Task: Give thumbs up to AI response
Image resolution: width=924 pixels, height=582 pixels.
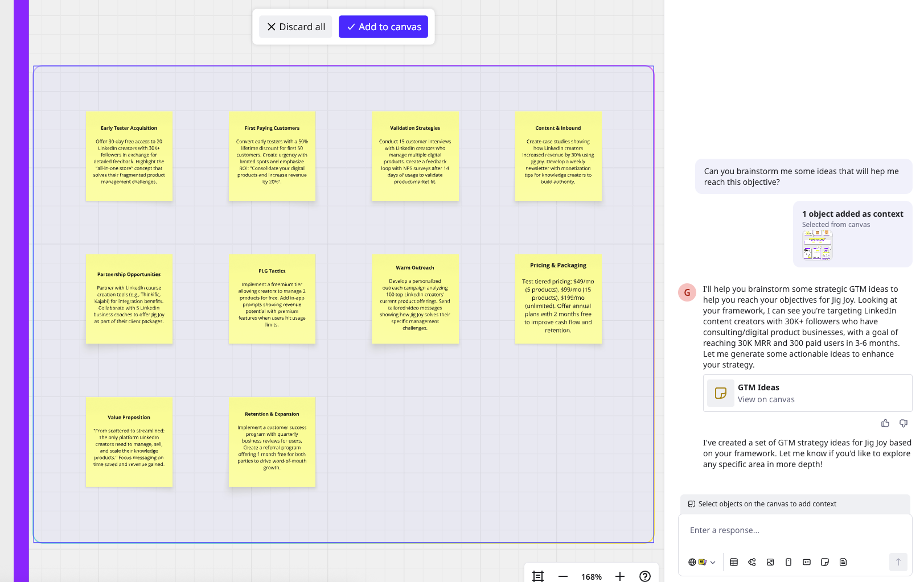Action: click(885, 423)
